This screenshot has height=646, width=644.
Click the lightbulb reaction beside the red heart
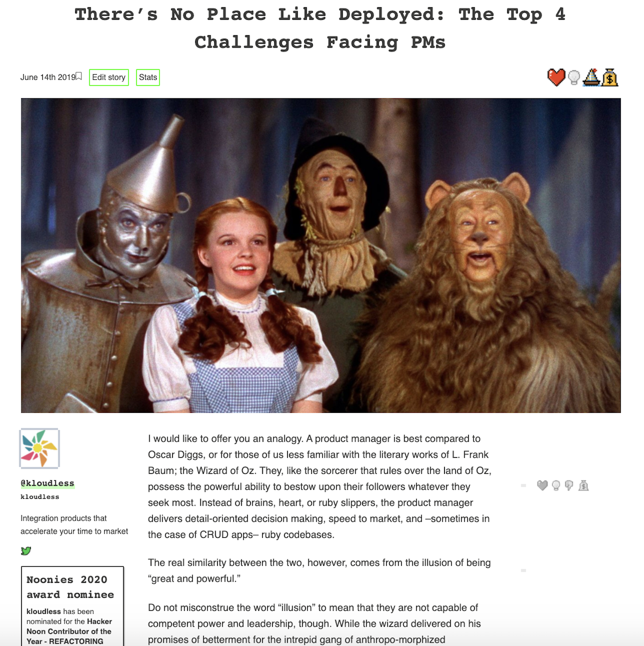pos(574,78)
